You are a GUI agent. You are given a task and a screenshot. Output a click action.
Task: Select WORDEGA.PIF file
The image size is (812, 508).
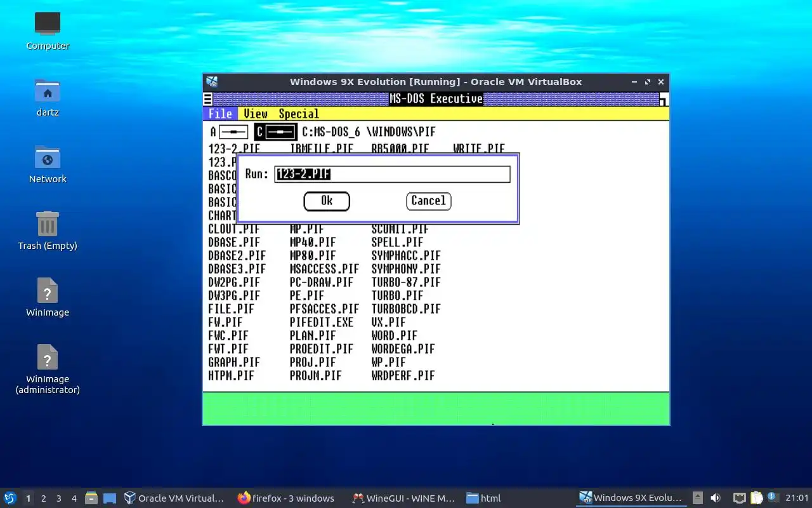pos(403,349)
